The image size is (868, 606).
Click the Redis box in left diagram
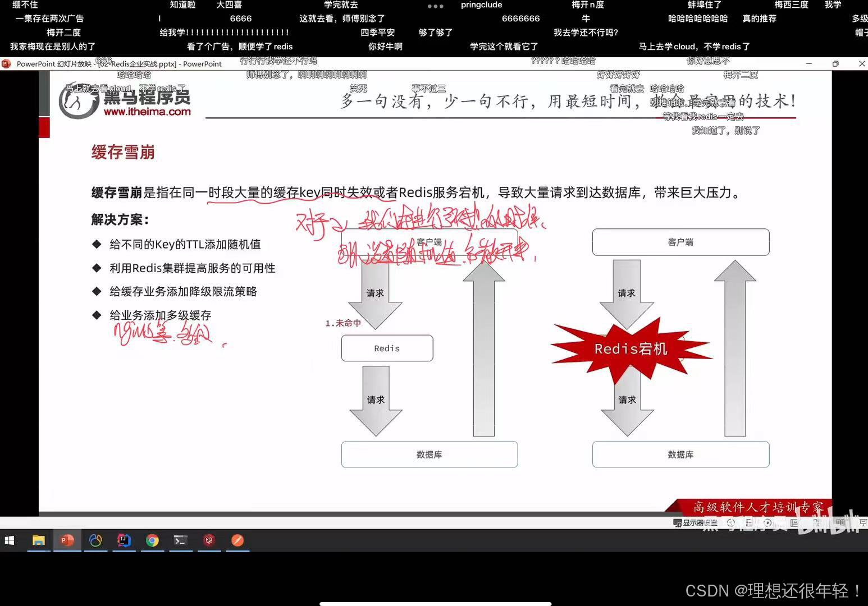[x=387, y=348]
